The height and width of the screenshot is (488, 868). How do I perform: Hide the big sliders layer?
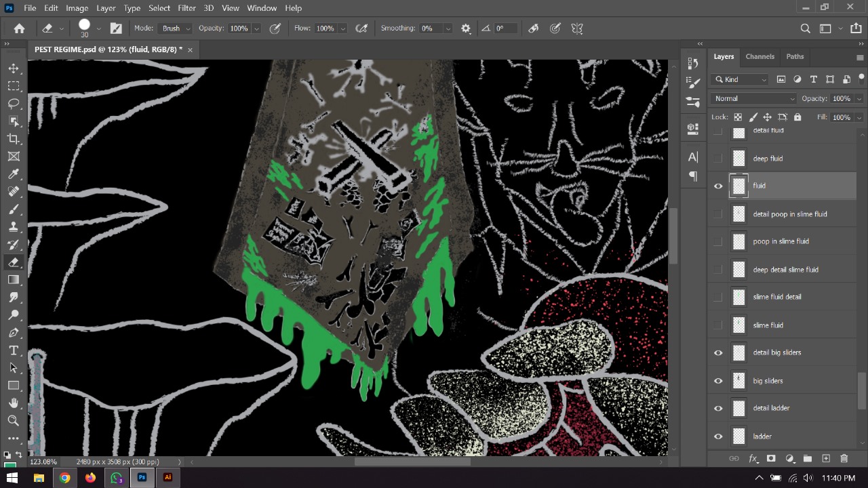[x=718, y=381]
